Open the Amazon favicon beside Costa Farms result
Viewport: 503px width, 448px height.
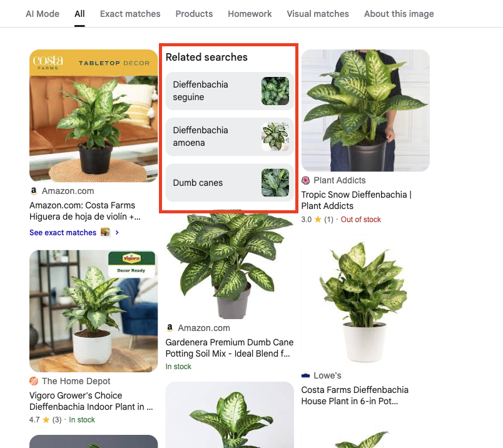point(34,191)
